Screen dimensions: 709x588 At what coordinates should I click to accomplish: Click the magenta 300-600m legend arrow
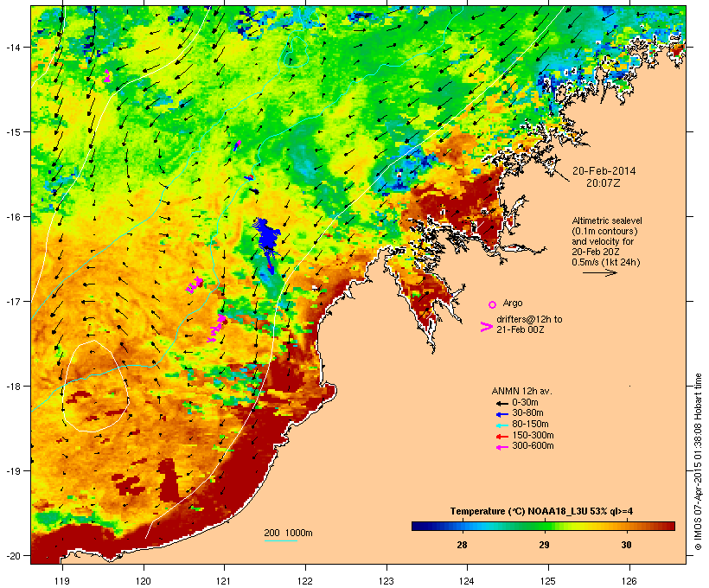[x=501, y=447]
